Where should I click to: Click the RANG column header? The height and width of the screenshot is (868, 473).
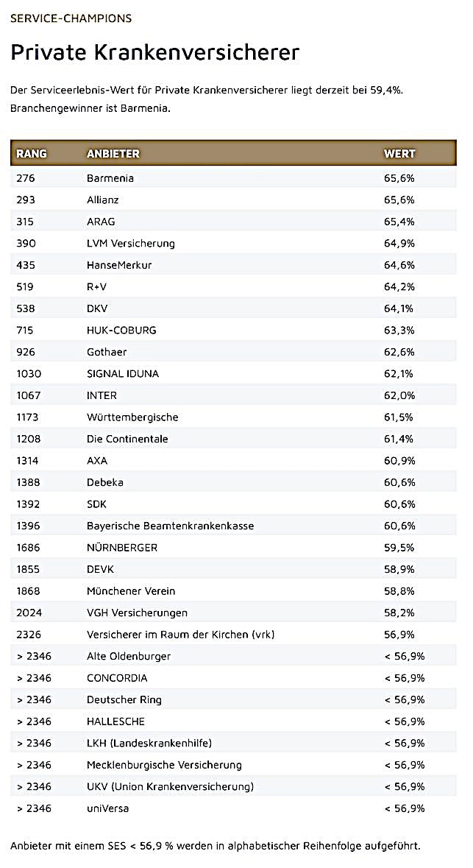32,154
